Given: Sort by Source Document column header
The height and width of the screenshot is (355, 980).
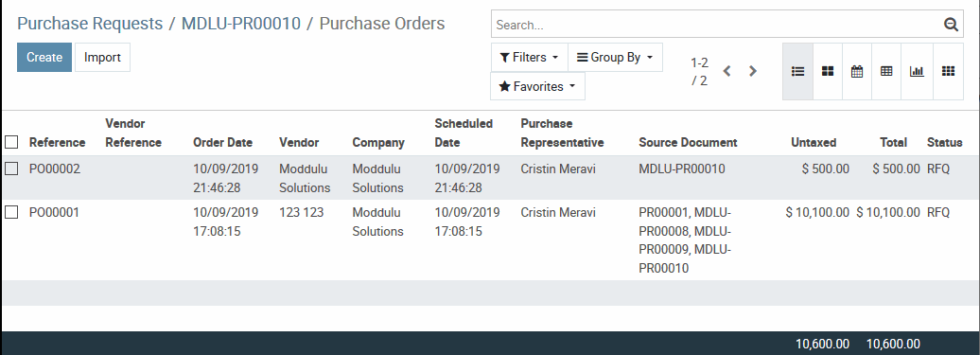Looking at the screenshot, I should [x=688, y=143].
